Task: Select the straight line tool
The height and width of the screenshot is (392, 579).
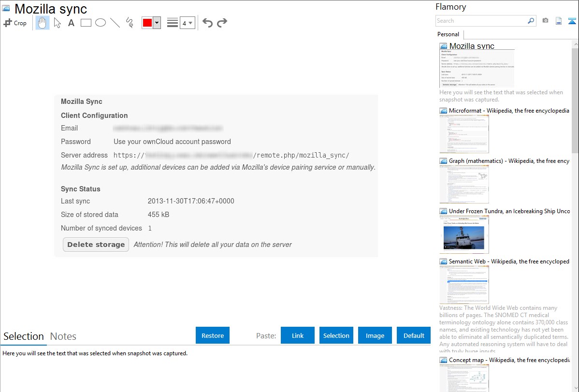Action: click(x=115, y=23)
